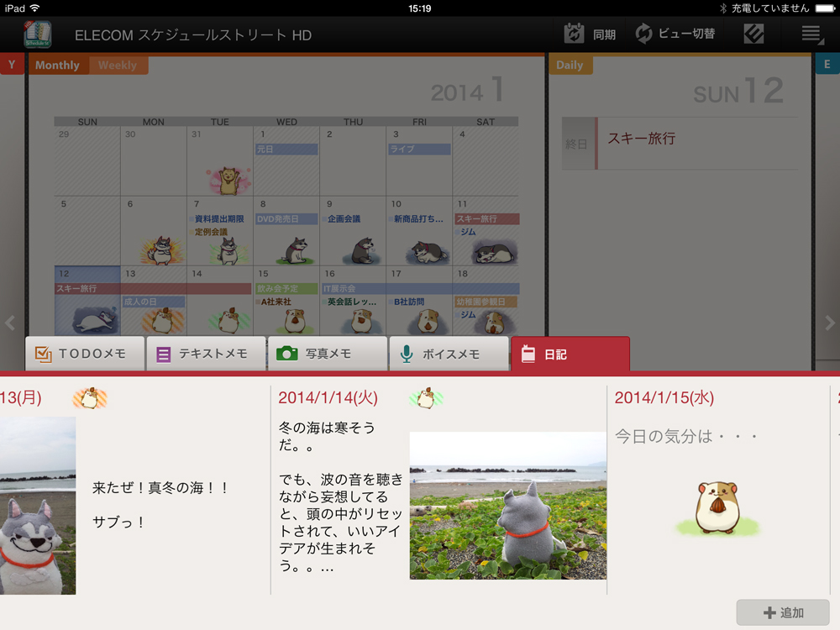
Task: Tap the 同期 sync label
Action: pyautogui.click(x=604, y=34)
